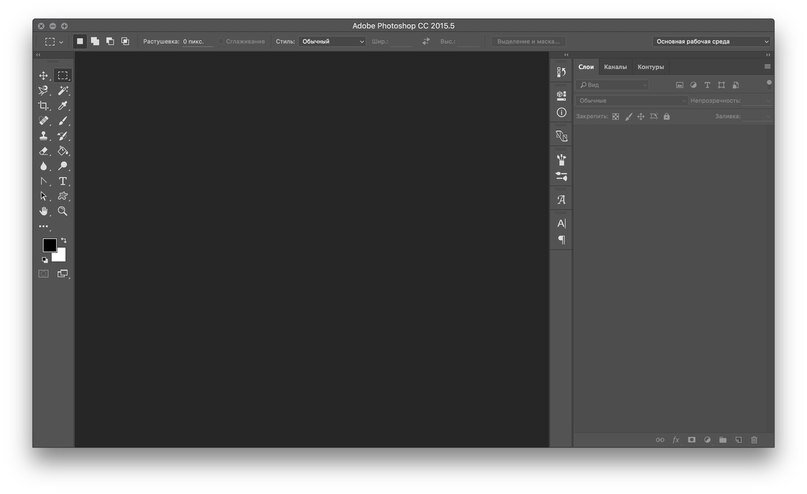Switch to the Контуры tab

tap(651, 67)
